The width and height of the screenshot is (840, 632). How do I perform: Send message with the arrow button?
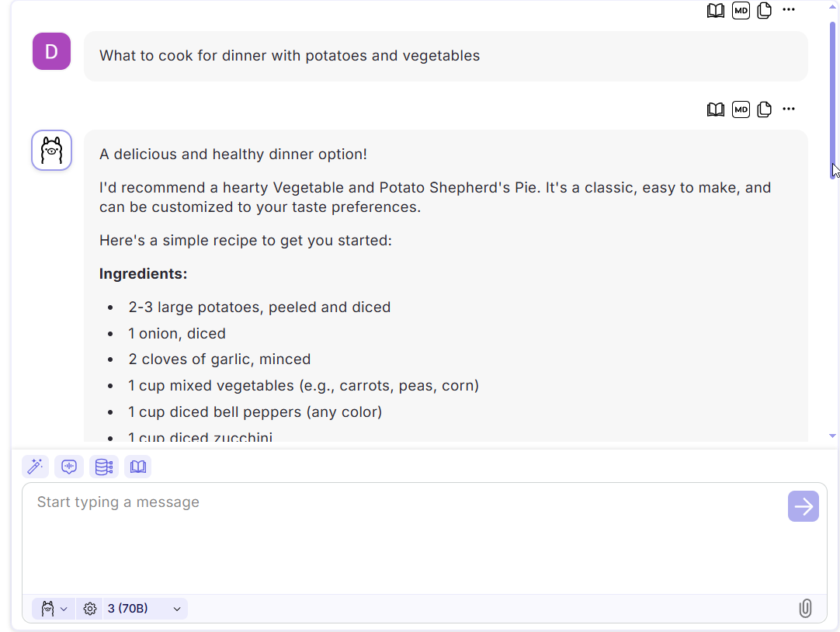click(803, 506)
